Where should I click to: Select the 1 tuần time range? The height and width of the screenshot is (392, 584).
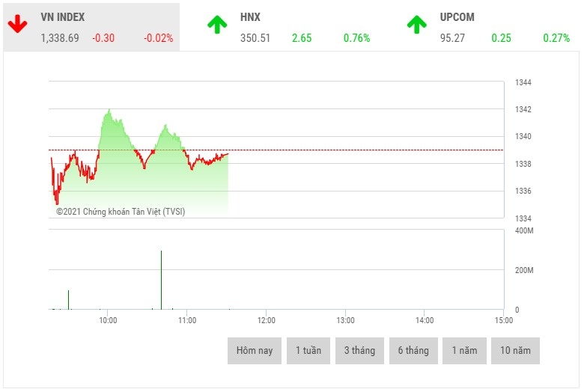(308, 351)
